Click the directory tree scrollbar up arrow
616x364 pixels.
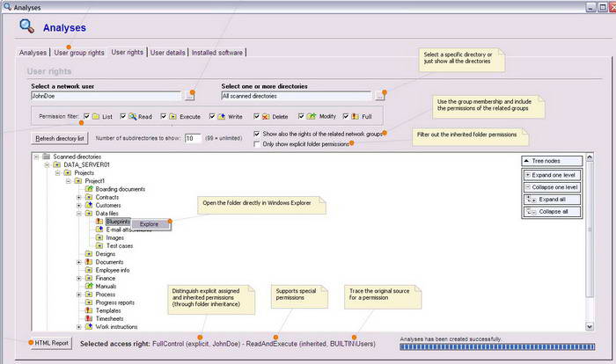tap(590, 157)
